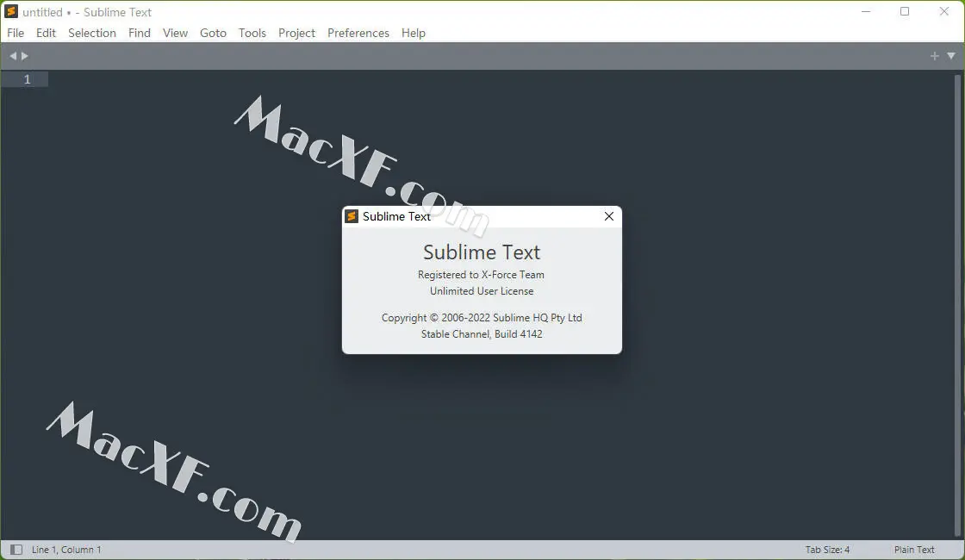The height and width of the screenshot is (560, 965).
Task: Click the next tab right arrow
Action: (25, 56)
